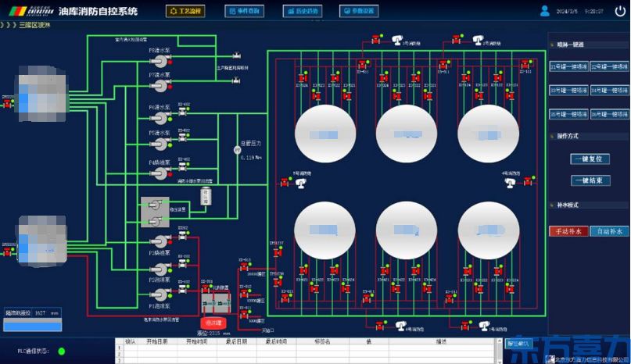Viewport: 631px width, 364px height.
Task: Open the 历史趋势 history trend tab
Action: click(301, 11)
